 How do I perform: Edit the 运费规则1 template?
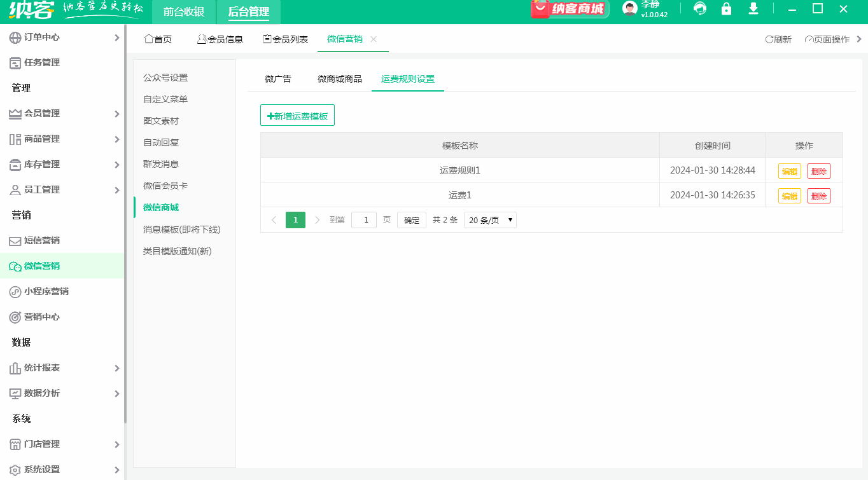(789, 170)
